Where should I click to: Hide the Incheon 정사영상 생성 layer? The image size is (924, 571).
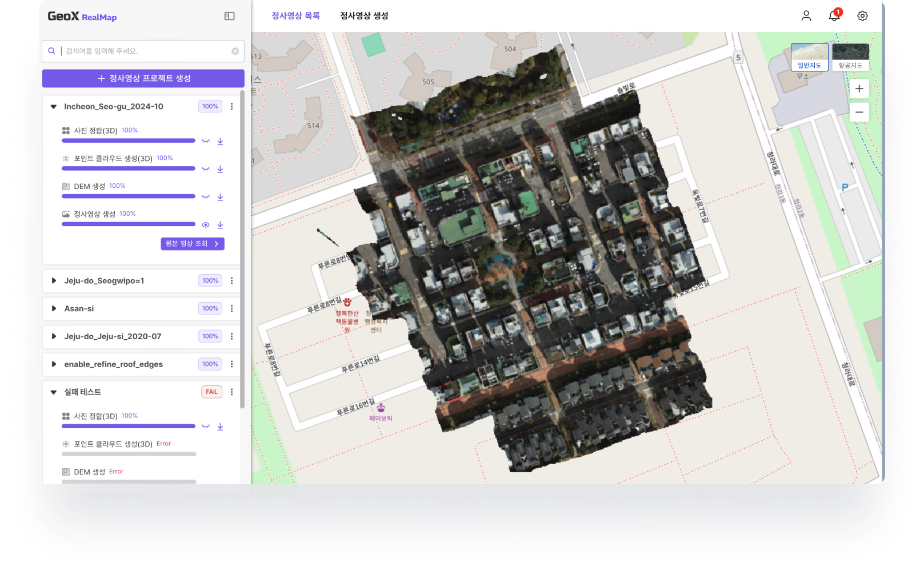point(206,225)
